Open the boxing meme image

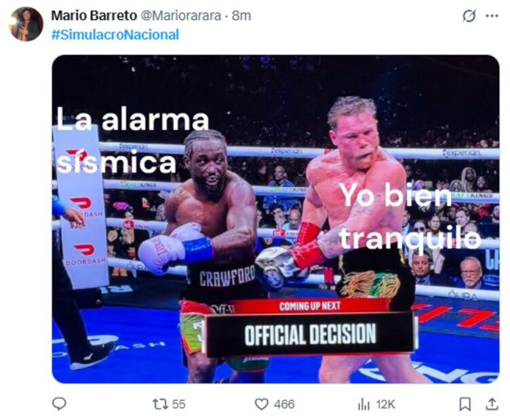pyautogui.click(x=276, y=219)
